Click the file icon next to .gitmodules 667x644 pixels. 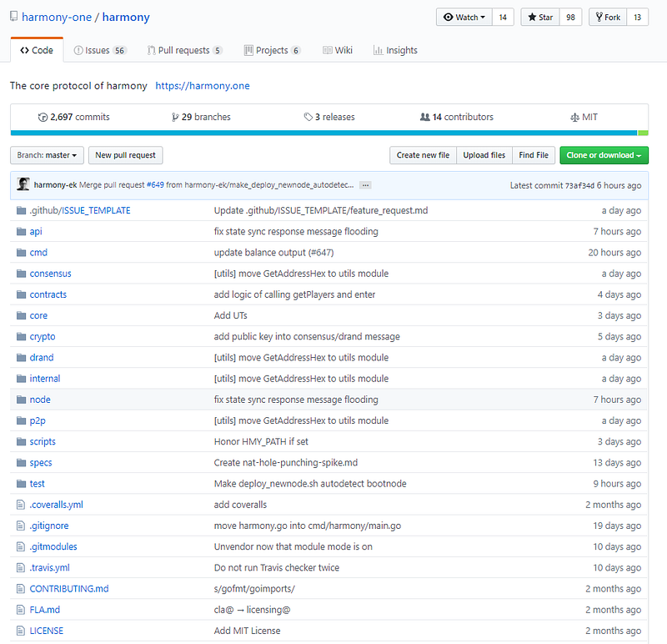click(20, 546)
